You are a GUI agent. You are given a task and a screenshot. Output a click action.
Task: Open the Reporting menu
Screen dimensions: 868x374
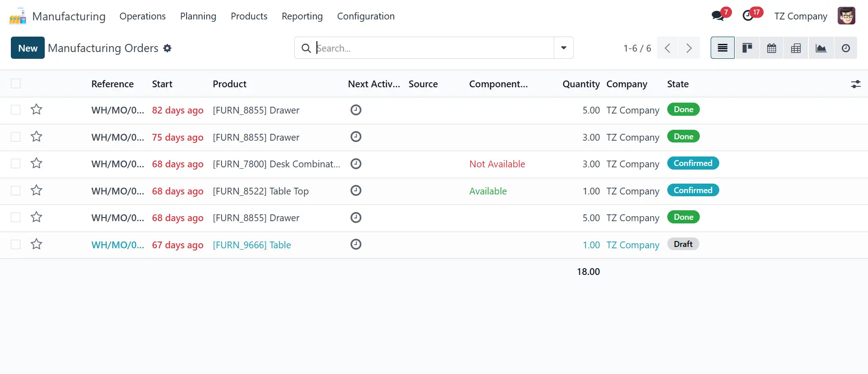pos(302,16)
